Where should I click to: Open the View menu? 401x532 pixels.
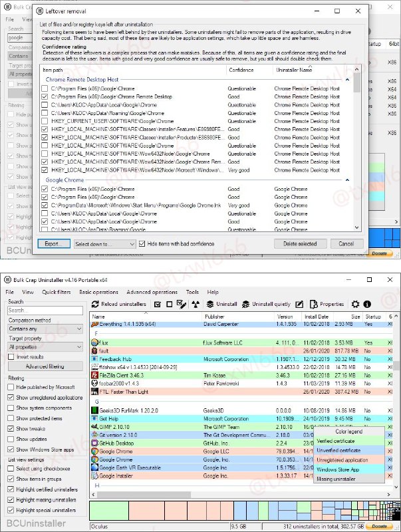(x=28, y=292)
